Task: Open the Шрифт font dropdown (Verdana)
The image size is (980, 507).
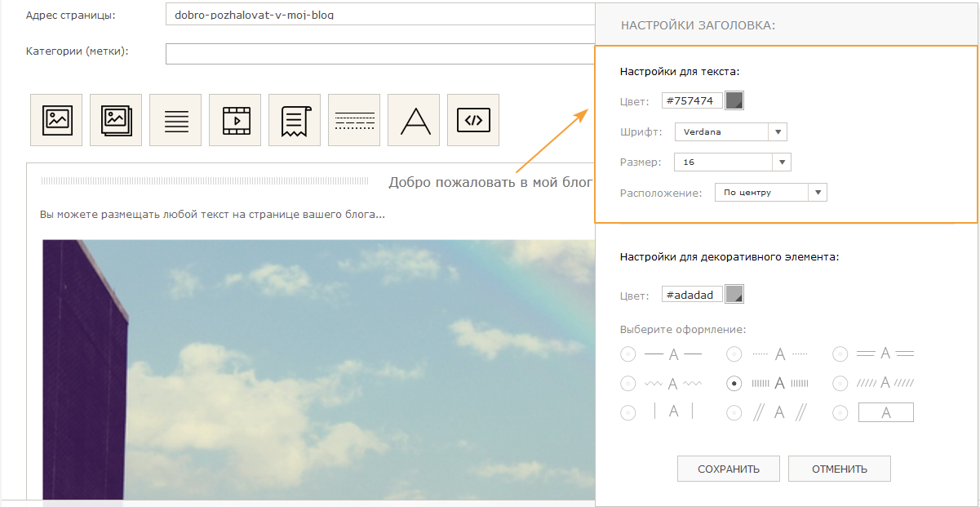Action: [730, 132]
